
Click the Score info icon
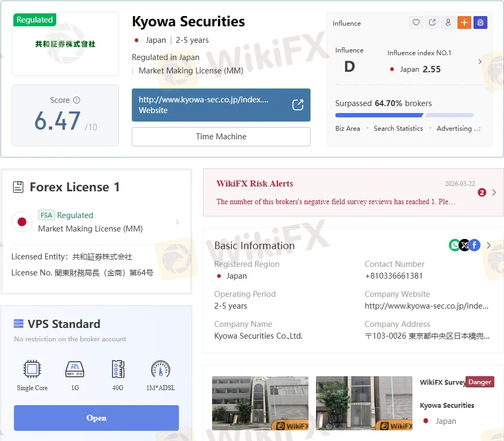[77, 100]
